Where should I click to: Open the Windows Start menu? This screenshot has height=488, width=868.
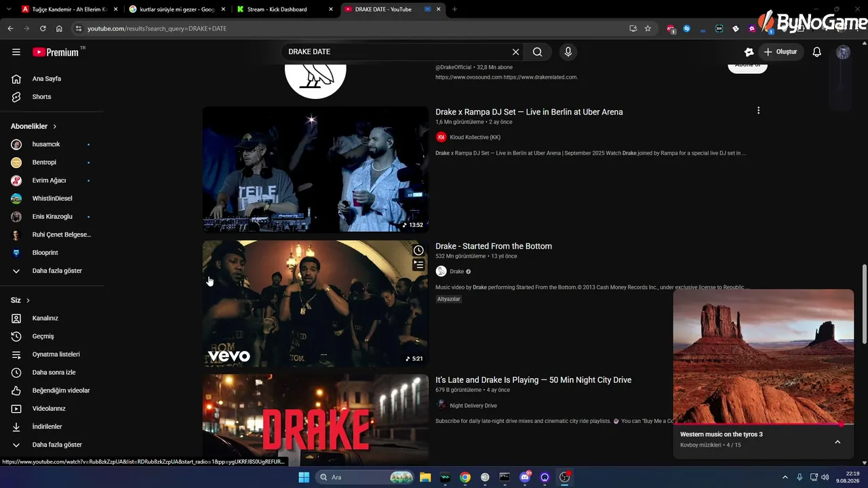(304, 477)
